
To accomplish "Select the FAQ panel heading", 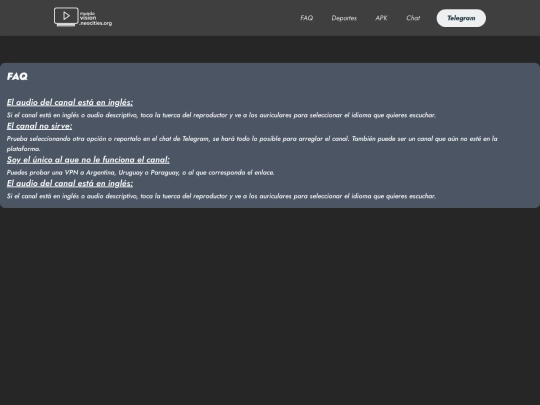I will [x=17, y=76].
